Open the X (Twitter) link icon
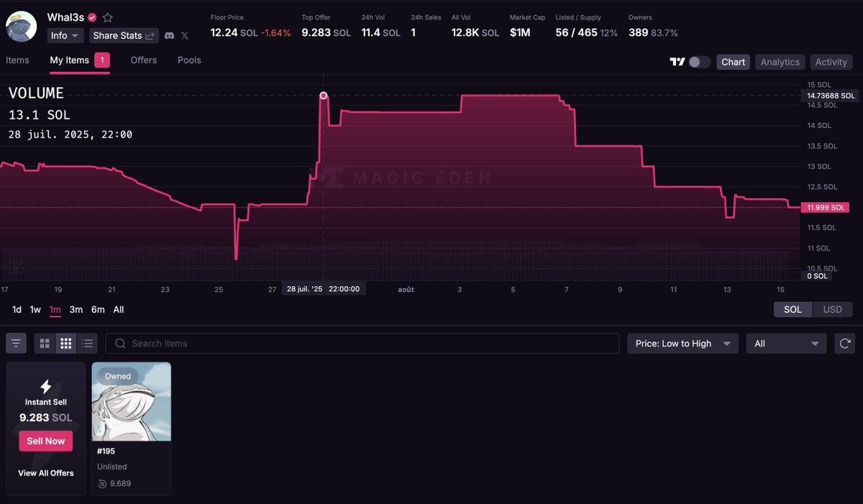Image resolution: width=863 pixels, height=504 pixels. click(185, 35)
